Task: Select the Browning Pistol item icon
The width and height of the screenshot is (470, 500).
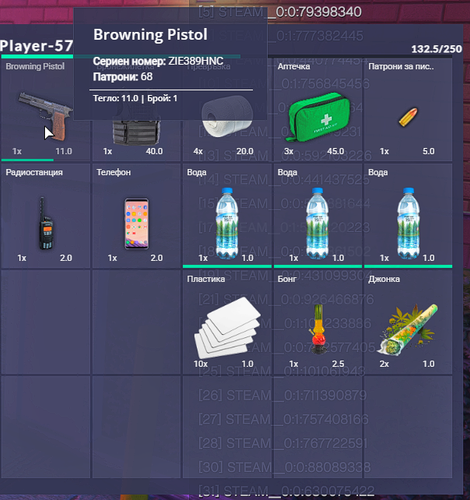Action: [46, 116]
